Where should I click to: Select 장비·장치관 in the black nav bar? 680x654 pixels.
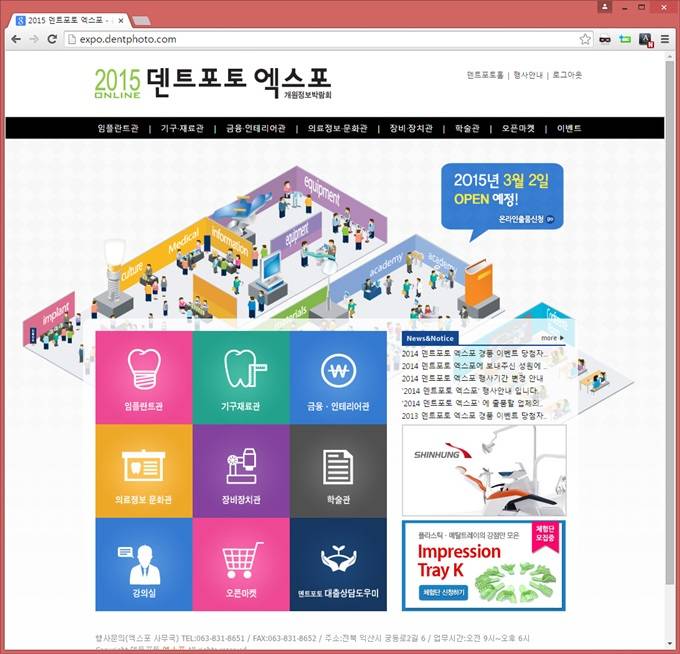pos(411,128)
